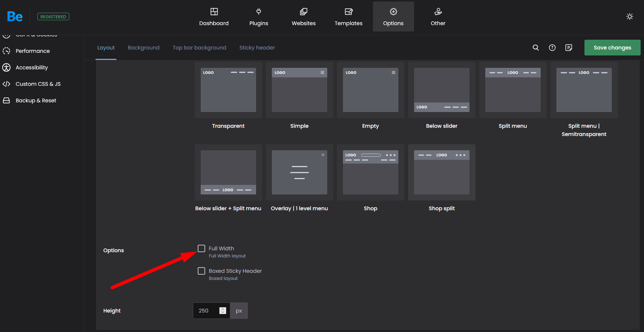This screenshot has height=332, width=644.
Task: Open Dashboard from the top navigation
Action: point(214,17)
